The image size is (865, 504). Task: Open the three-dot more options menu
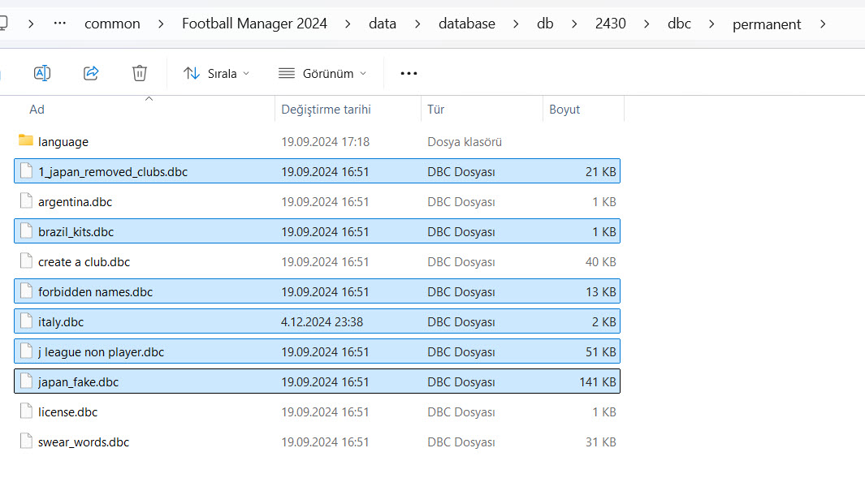tap(409, 73)
